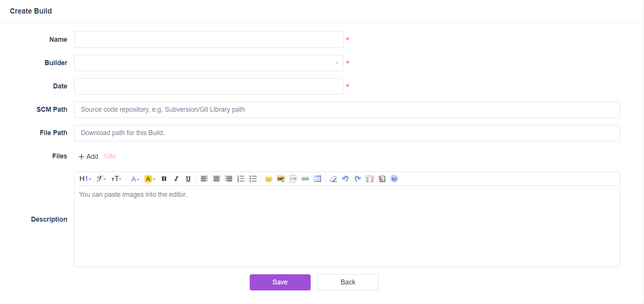Screen dimensions: 644x304
Task: Open the font family dropdown
Action: pos(101,179)
